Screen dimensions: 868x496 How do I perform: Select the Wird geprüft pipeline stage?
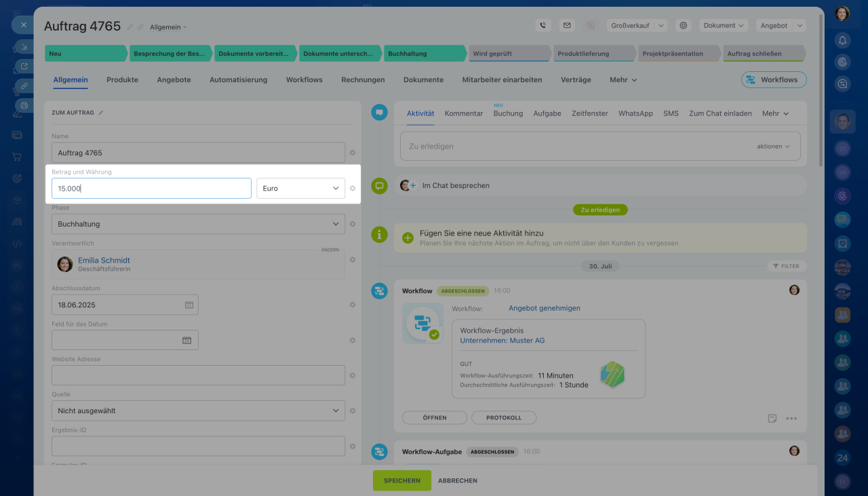509,54
